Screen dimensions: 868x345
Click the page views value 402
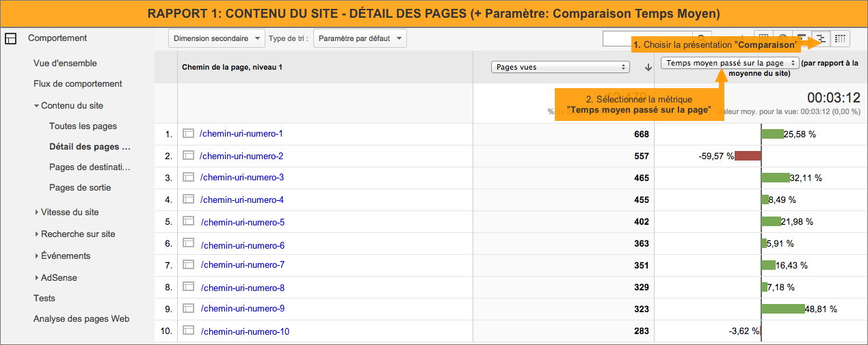642,223
